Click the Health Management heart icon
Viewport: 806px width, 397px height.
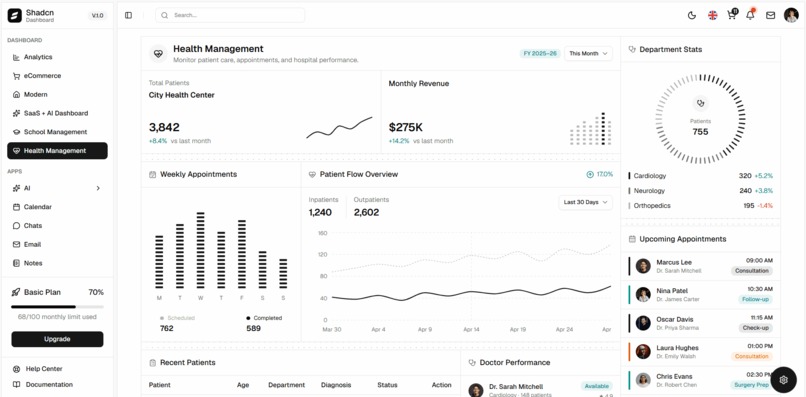click(158, 53)
